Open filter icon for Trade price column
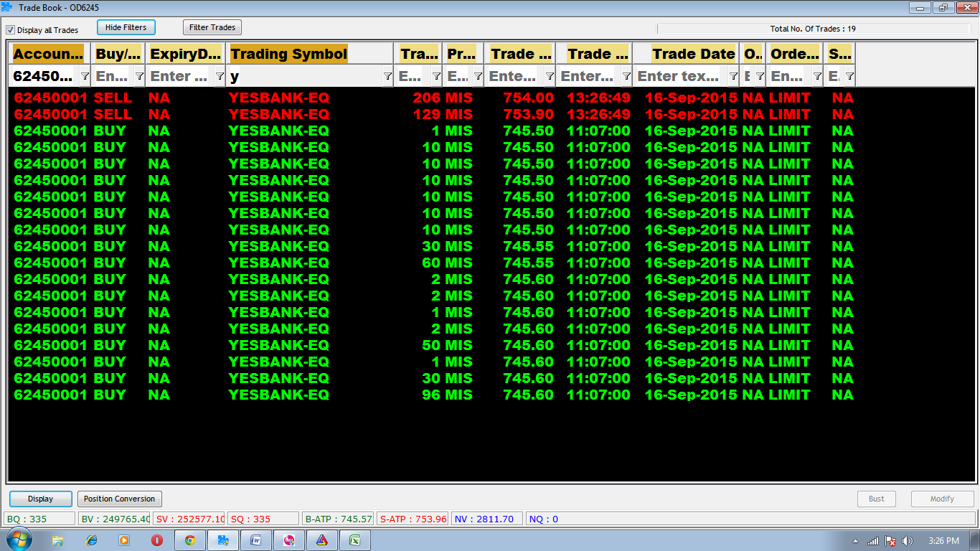Screen dimensions: 980x551 pos(550,76)
